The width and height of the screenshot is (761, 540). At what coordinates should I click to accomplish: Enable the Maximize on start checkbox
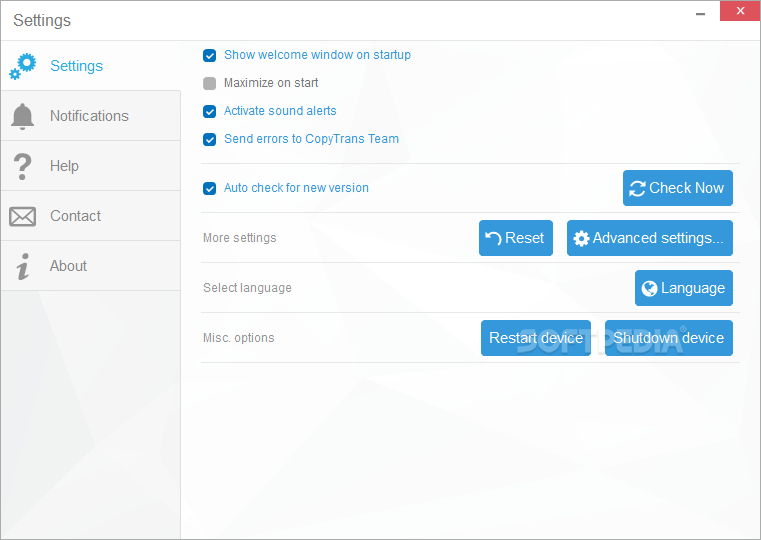210,84
